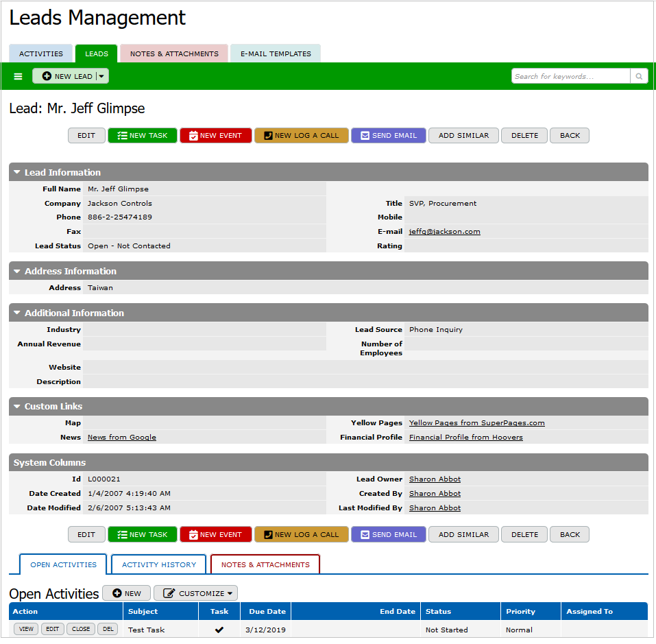Click the bottom Delete button
The height and width of the screenshot is (644, 656).
(x=524, y=535)
